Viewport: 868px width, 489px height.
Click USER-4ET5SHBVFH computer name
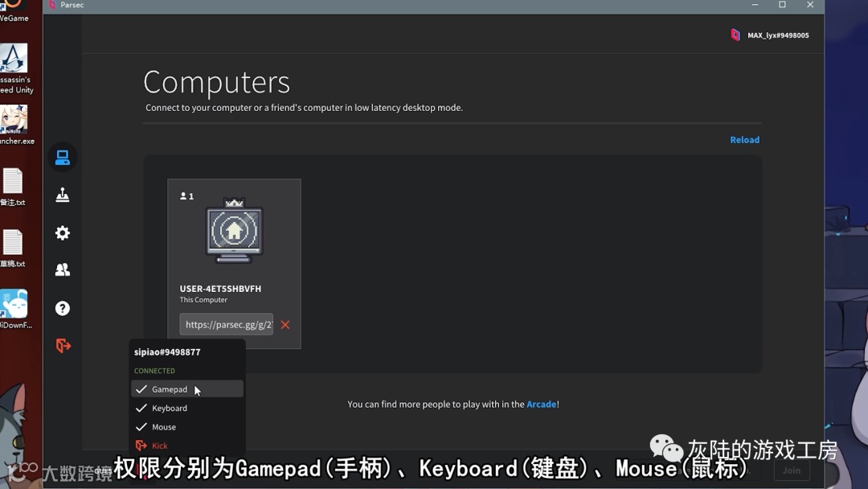220,289
